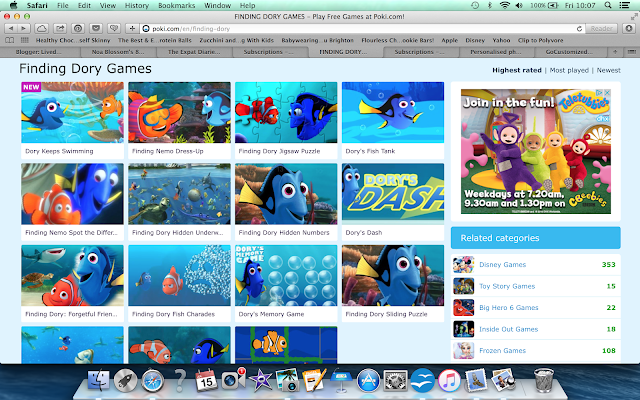Switch to the Blogger: Lived... tab
The height and width of the screenshot is (400, 640).
click(40, 52)
